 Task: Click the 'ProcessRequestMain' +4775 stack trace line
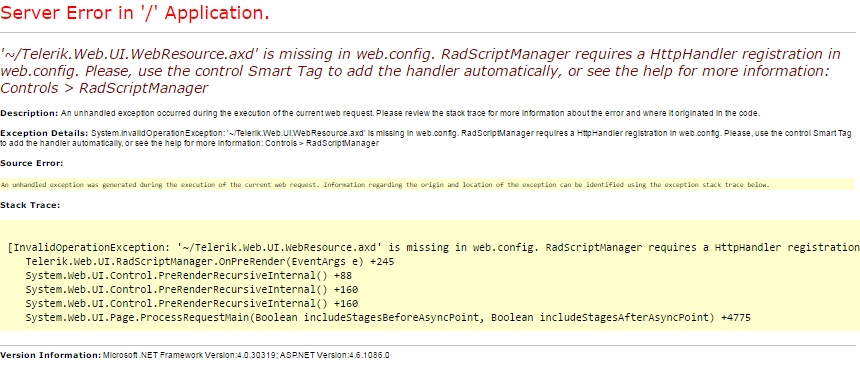(x=388, y=317)
